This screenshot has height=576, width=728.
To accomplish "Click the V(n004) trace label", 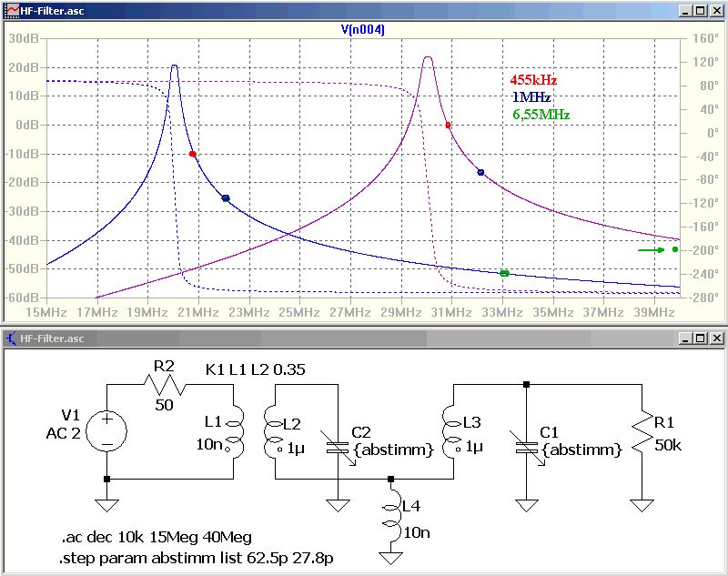I will [362, 30].
